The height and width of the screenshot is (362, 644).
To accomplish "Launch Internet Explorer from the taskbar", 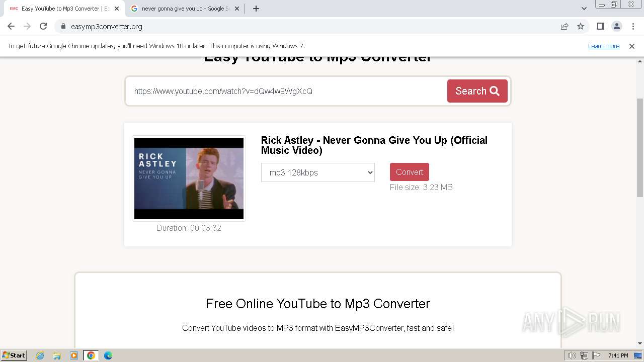I will [x=40, y=355].
